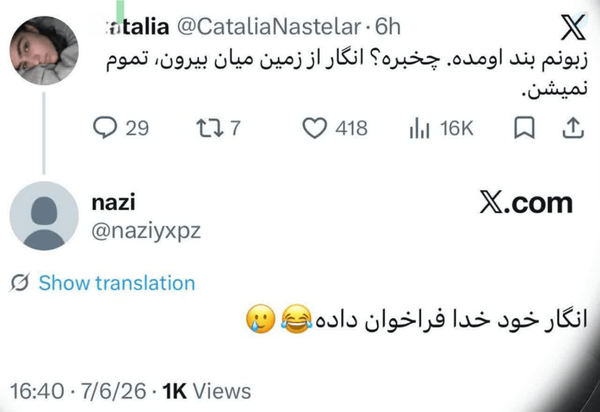
Task: Click the X logo at top right
Action: click(573, 27)
